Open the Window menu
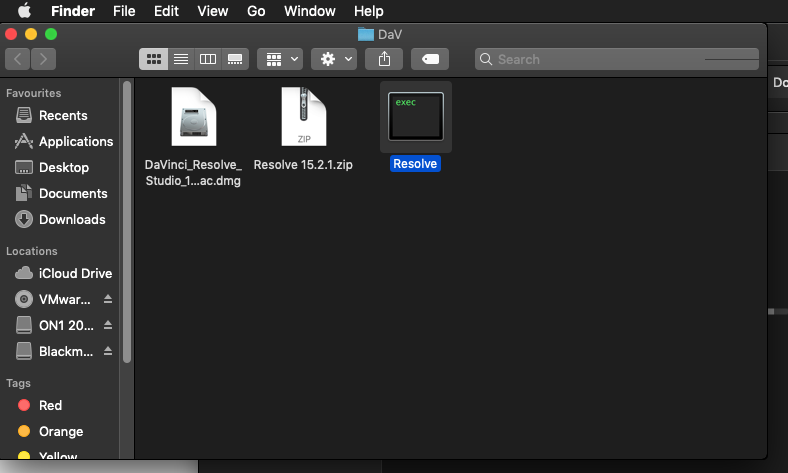Image resolution: width=788 pixels, height=473 pixels. (310, 11)
